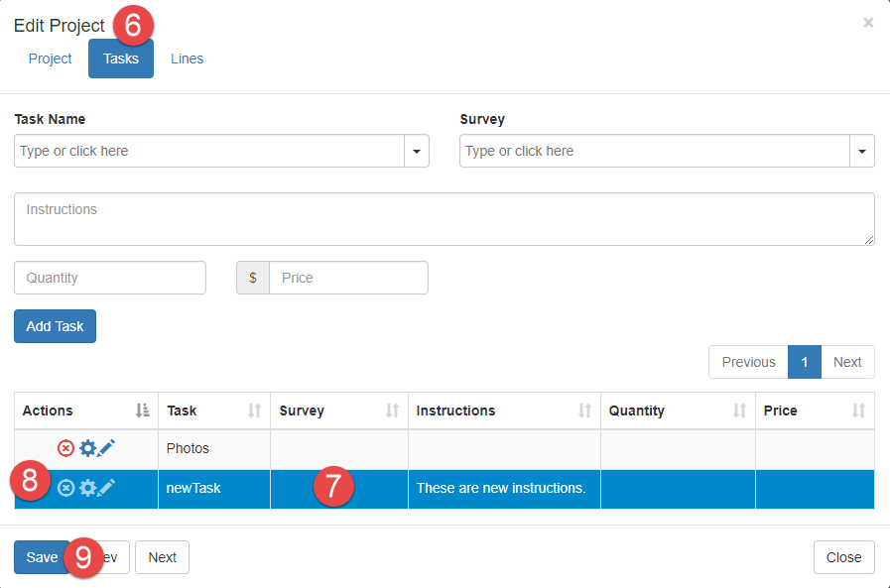Sort table by Survey column
The width and height of the screenshot is (890, 588).
click(x=338, y=411)
